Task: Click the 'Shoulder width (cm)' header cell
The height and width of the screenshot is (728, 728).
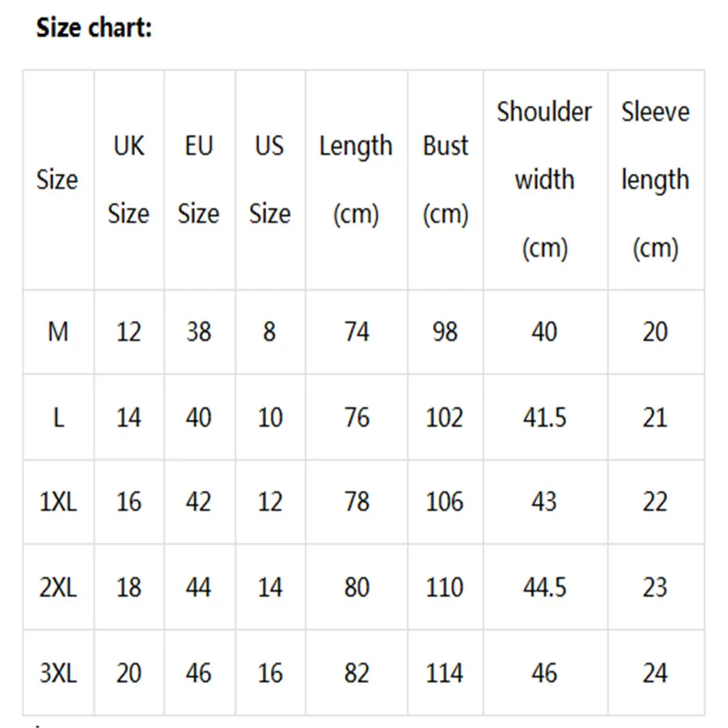Action: click(544, 180)
